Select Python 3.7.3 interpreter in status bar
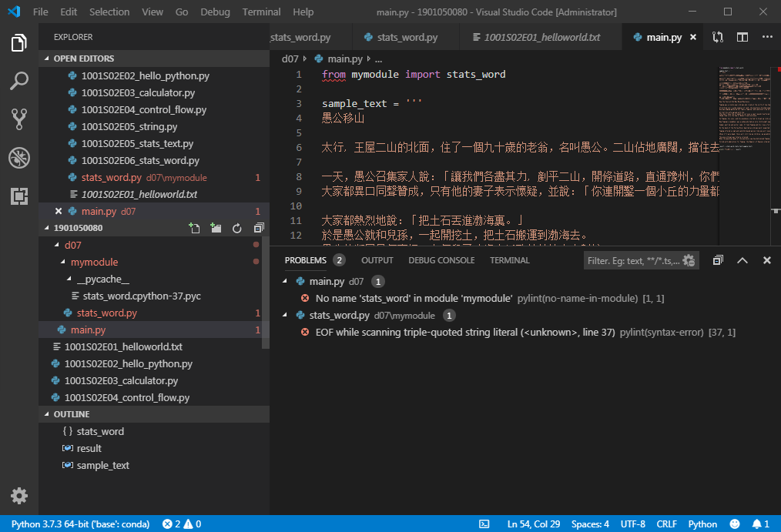The image size is (781, 532). click(x=80, y=524)
